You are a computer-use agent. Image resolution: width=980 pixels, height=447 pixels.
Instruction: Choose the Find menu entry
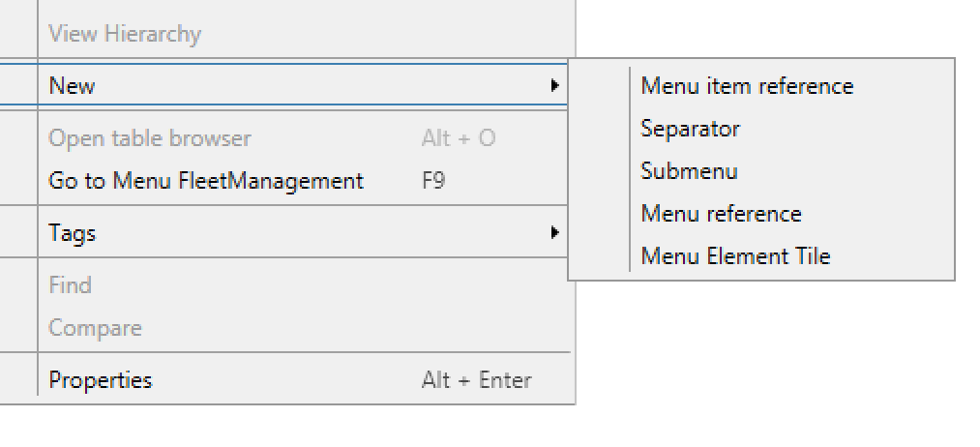tap(70, 285)
